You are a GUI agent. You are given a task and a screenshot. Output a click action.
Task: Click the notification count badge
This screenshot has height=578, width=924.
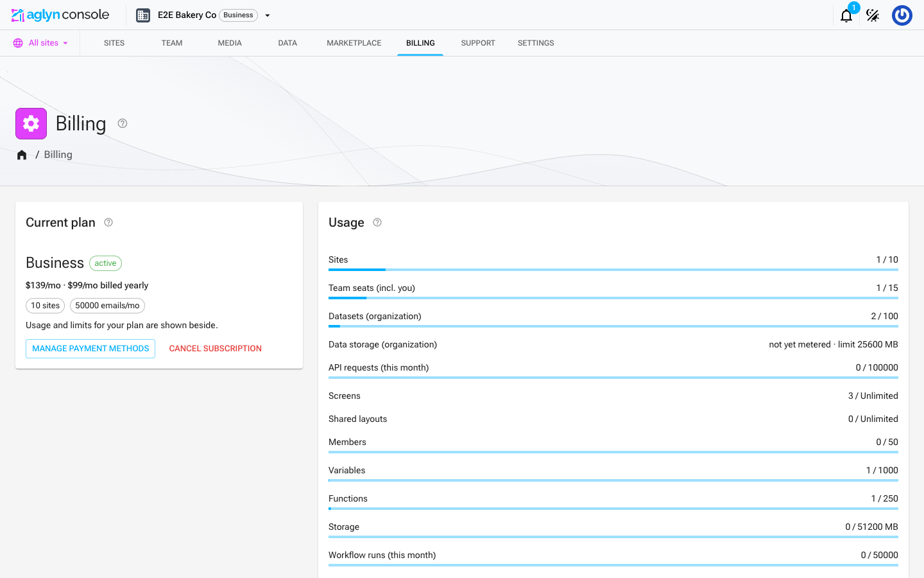tap(853, 8)
